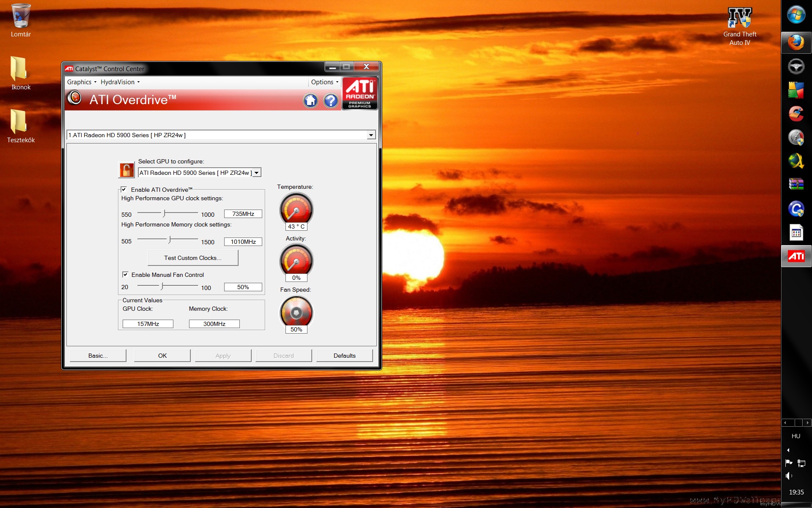This screenshot has width=812, height=508.
Task: Click the Home icon in ATI Overdrive header
Action: [310, 100]
